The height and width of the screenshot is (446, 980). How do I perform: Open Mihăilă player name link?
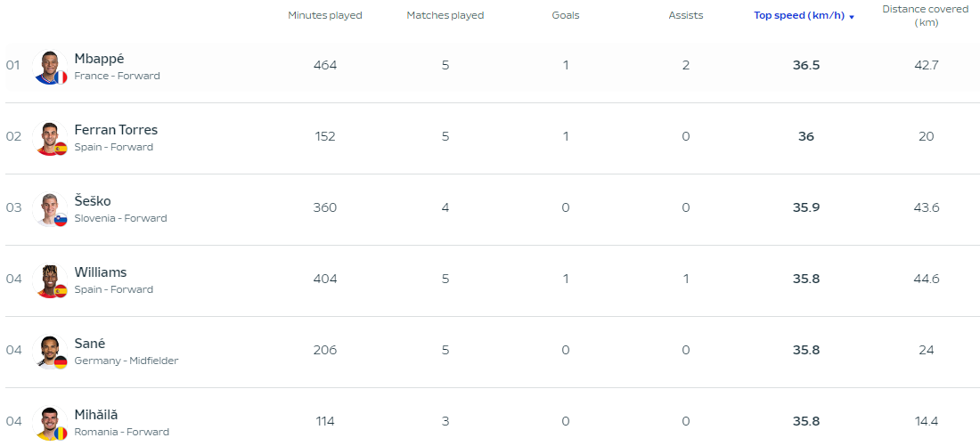[95, 415]
